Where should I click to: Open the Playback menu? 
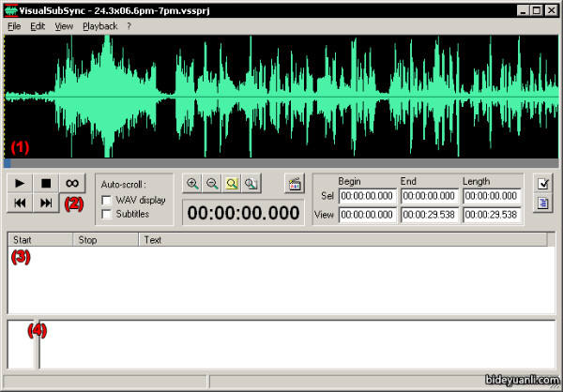click(99, 26)
